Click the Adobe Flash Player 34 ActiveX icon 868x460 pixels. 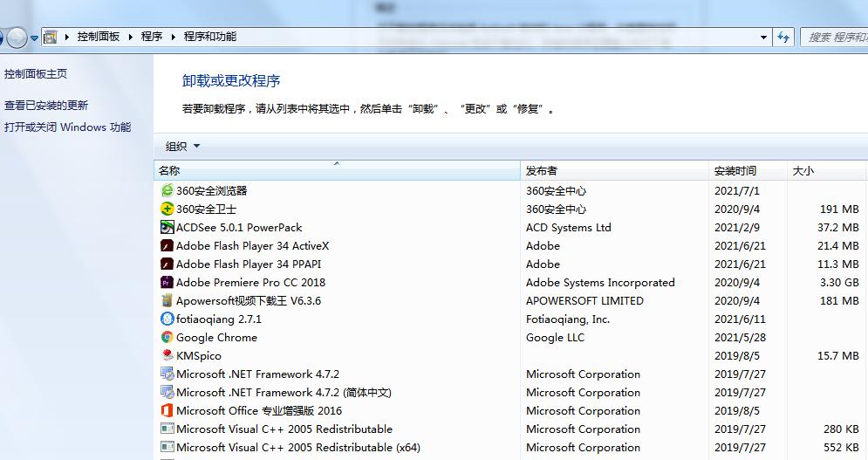point(167,245)
